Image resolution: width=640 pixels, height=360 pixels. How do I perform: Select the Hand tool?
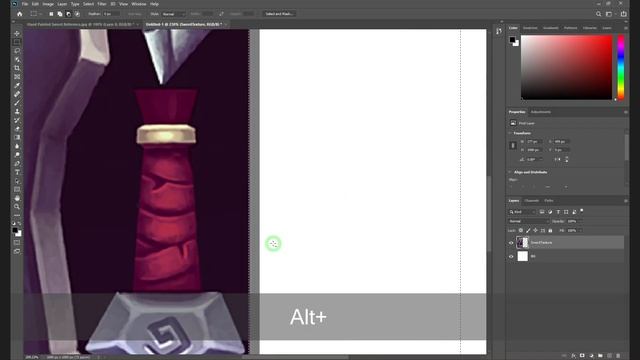point(17,198)
